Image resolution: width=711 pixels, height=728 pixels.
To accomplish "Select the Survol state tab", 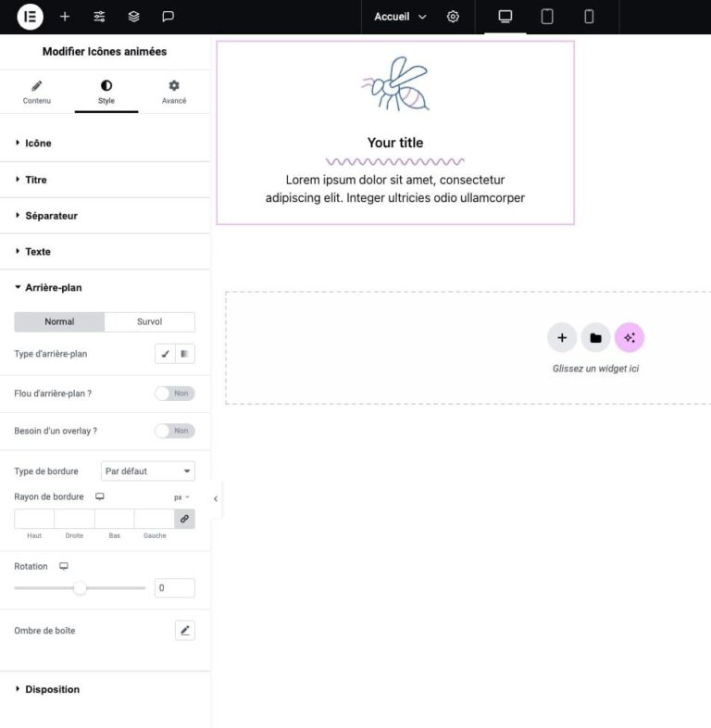I will tap(149, 321).
